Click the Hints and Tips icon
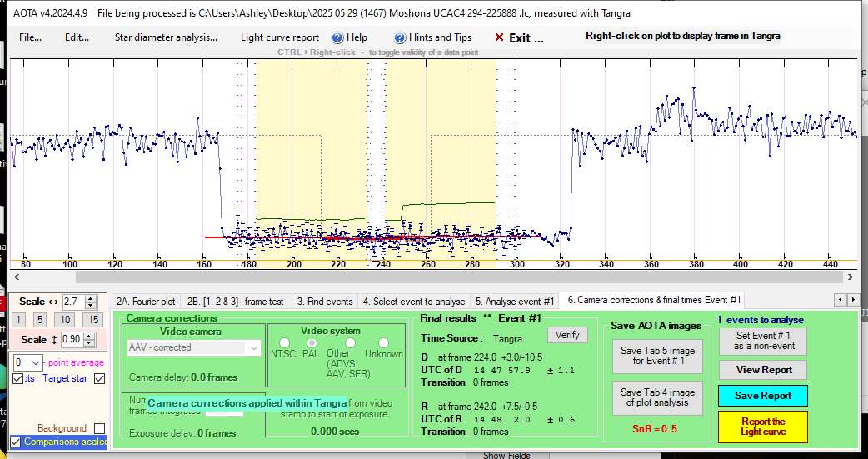868x459 pixels. coord(401,37)
